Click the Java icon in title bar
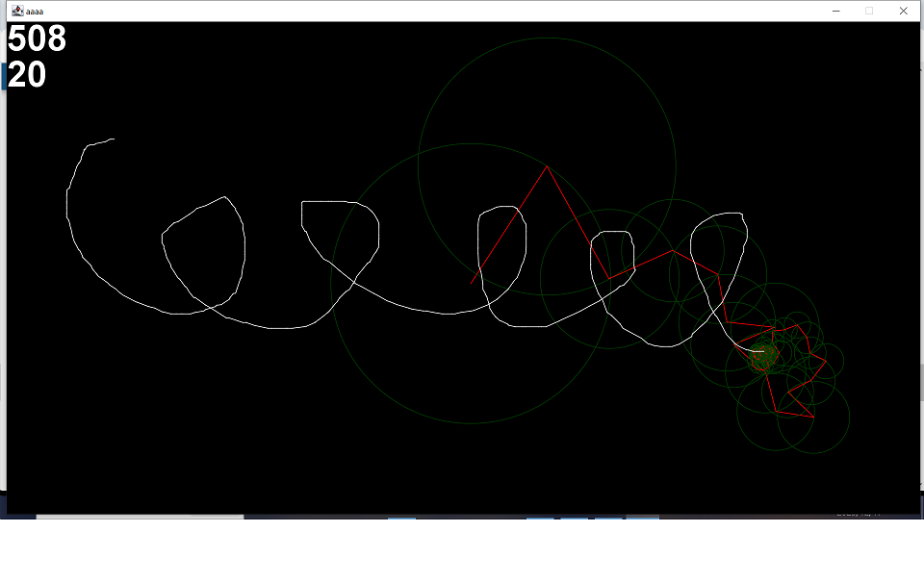 17,11
